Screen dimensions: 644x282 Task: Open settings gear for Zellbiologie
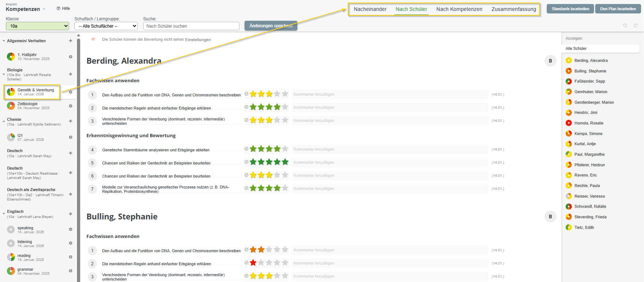coord(71,106)
